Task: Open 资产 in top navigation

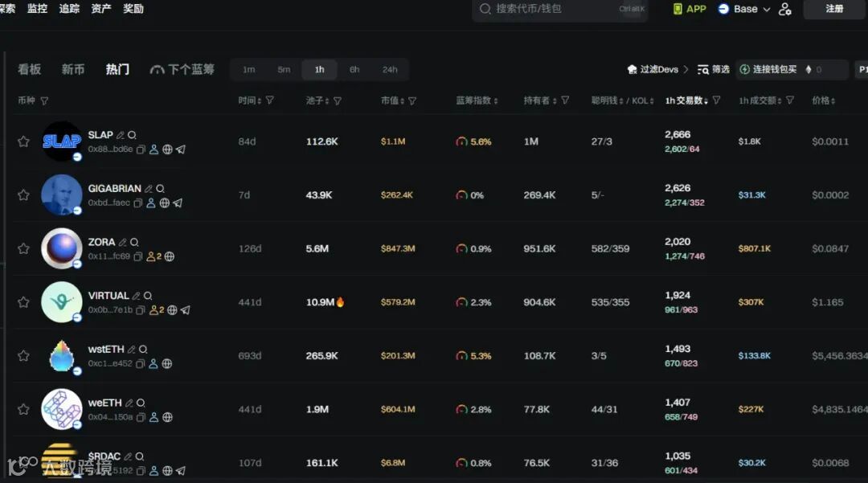Action: point(101,9)
